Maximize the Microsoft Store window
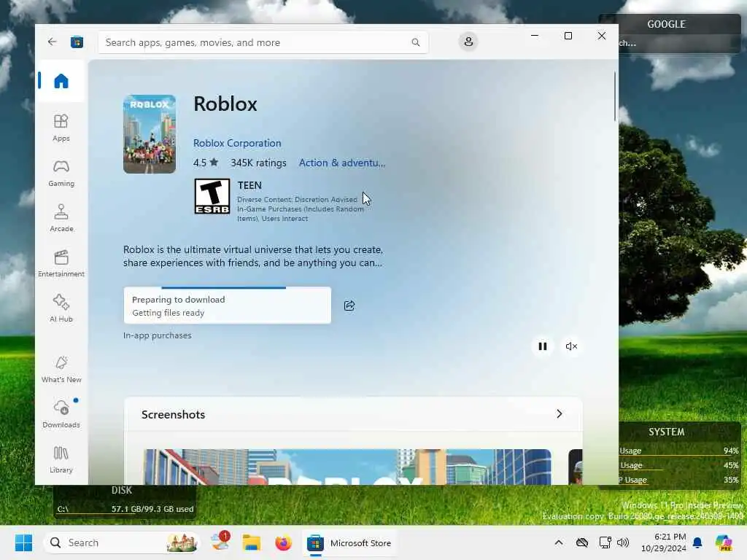Viewport: 747px width, 560px height. tap(568, 36)
